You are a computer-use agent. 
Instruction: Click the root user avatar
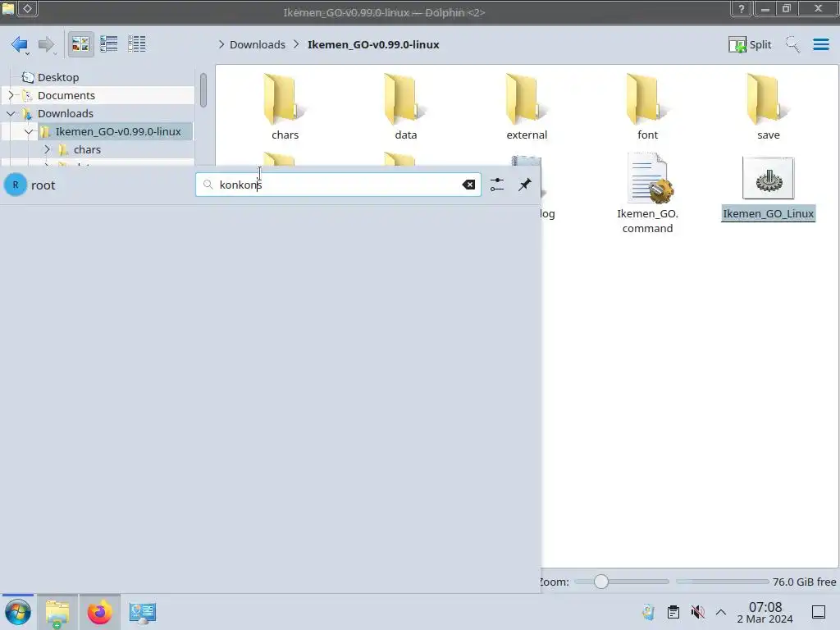[x=16, y=185]
